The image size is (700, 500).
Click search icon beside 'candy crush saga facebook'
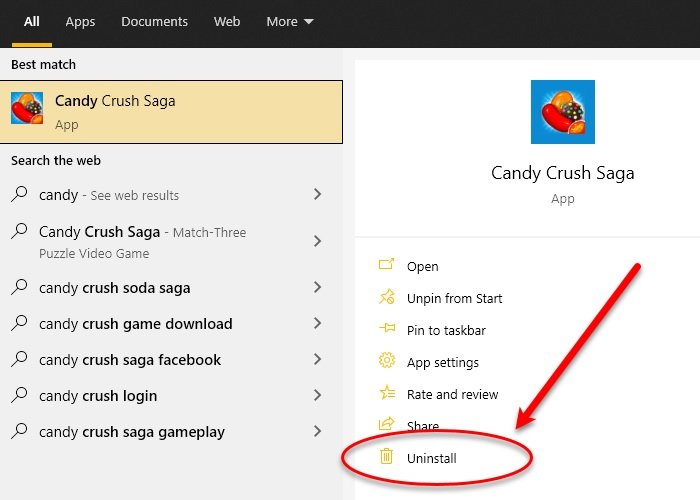(x=19, y=359)
